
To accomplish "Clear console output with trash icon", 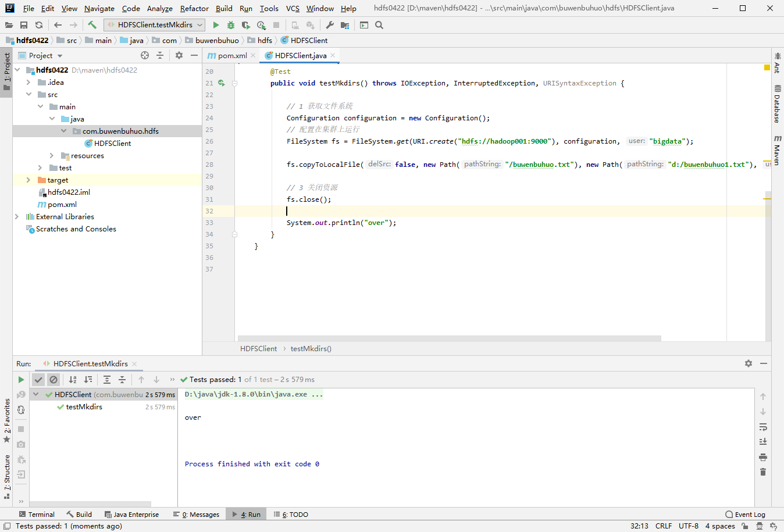I will click(763, 472).
